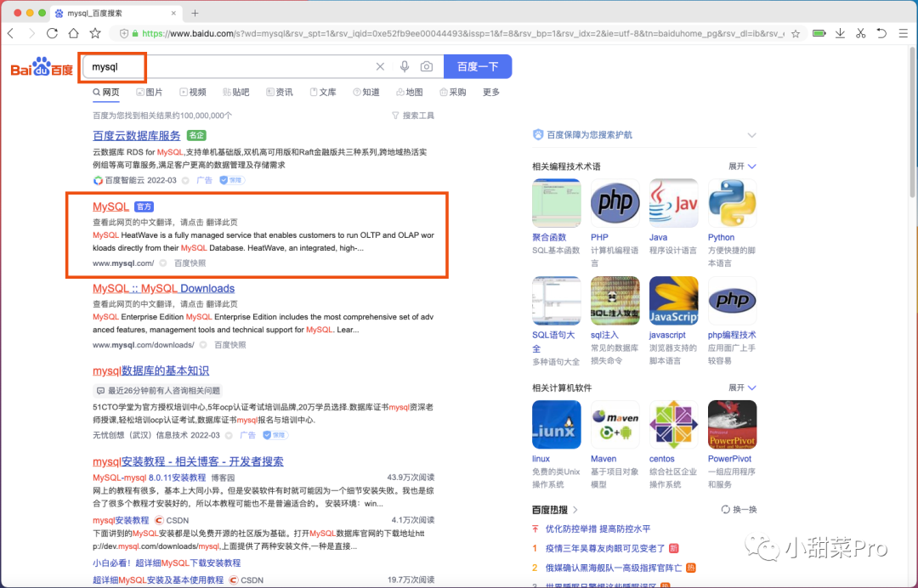Open MySQL-mysql 8.0.11安装教程 link
The width and height of the screenshot is (918, 588).
pyautogui.click(x=150, y=478)
